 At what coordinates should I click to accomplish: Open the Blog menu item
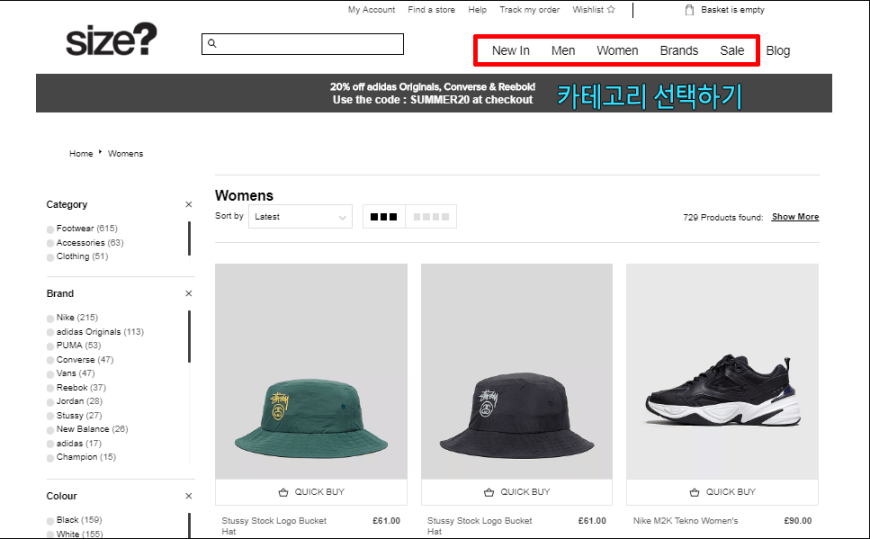[x=778, y=51]
